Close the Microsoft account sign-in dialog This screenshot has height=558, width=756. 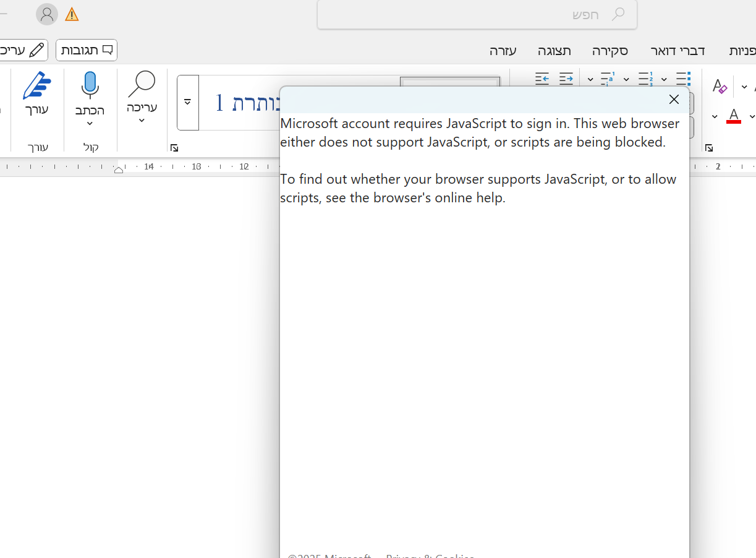point(674,100)
